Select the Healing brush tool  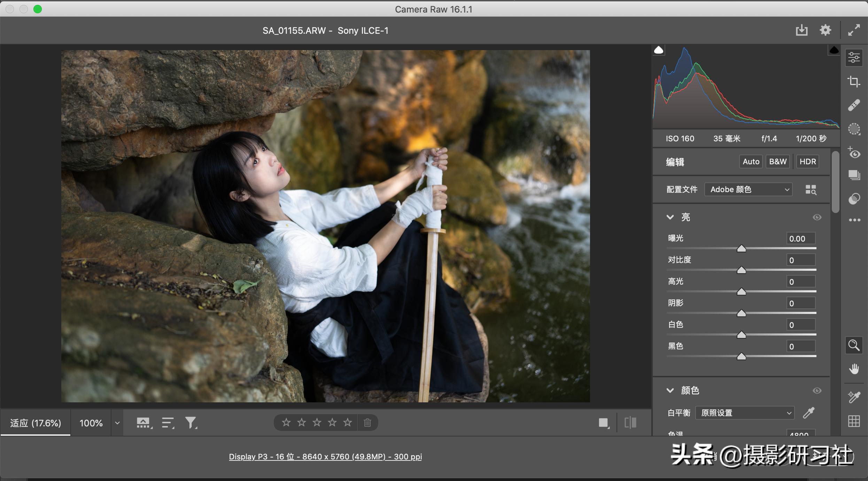[854, 105]
